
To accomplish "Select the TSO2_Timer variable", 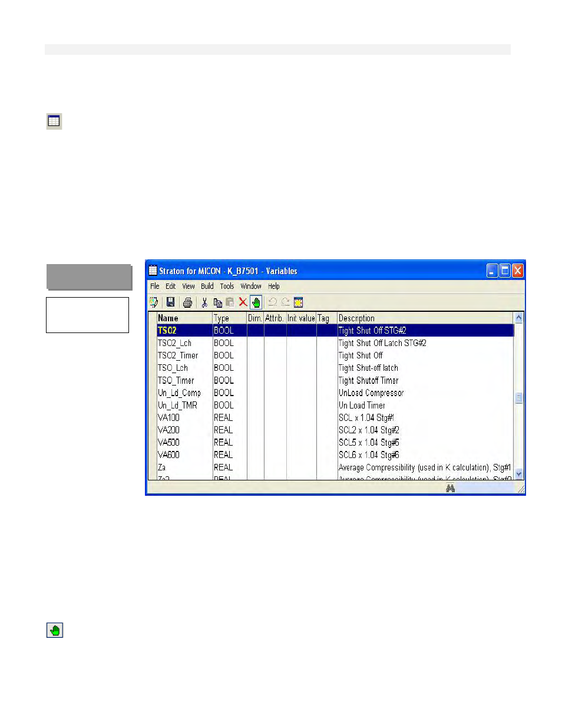I will 178,355.
